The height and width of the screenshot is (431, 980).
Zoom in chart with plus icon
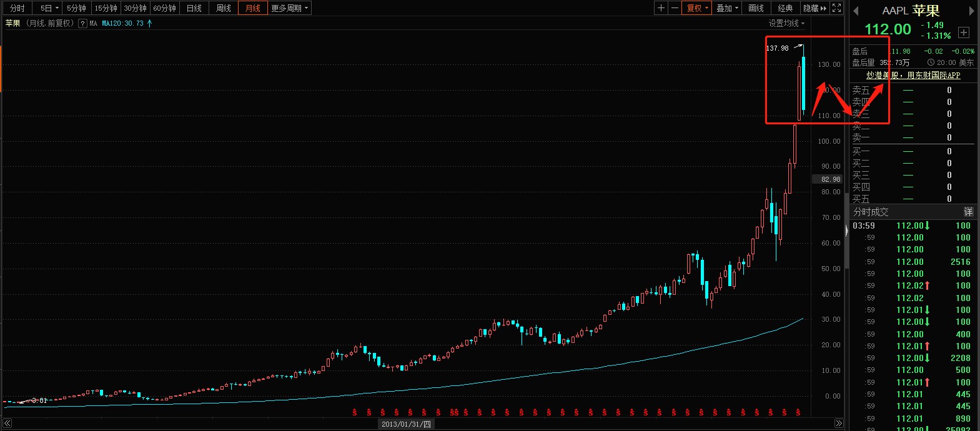pyautogui.click(x=661, y=8)
